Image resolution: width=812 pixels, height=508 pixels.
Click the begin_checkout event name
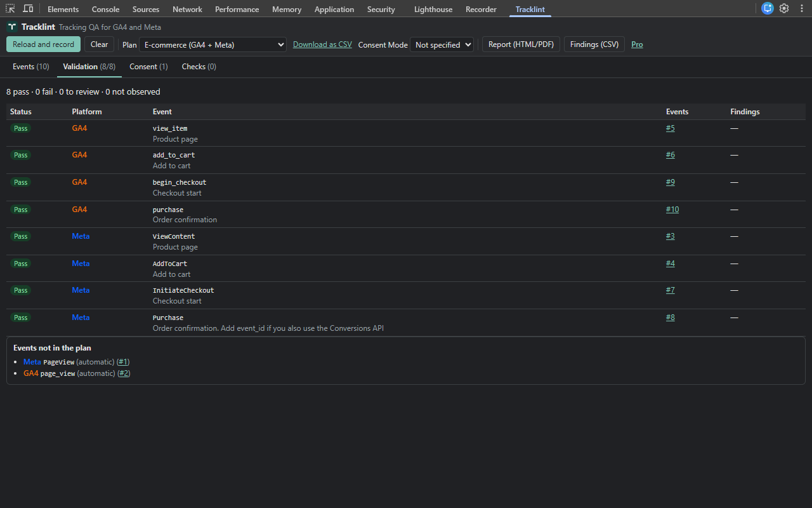180,182
